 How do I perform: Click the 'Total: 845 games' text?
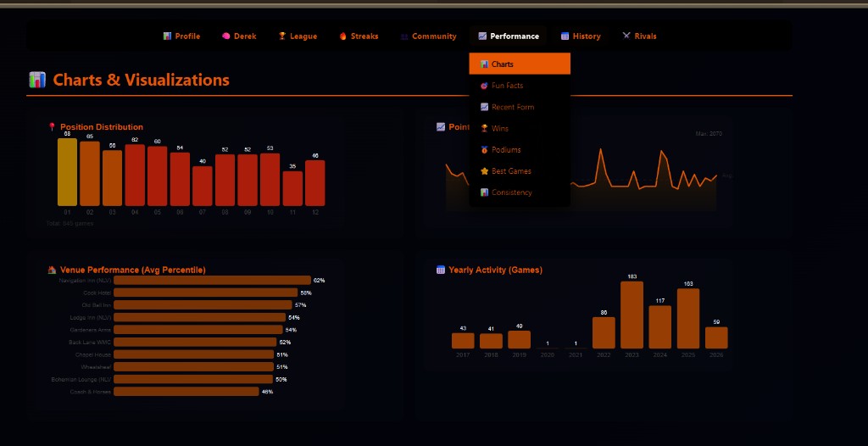point(70,223)
